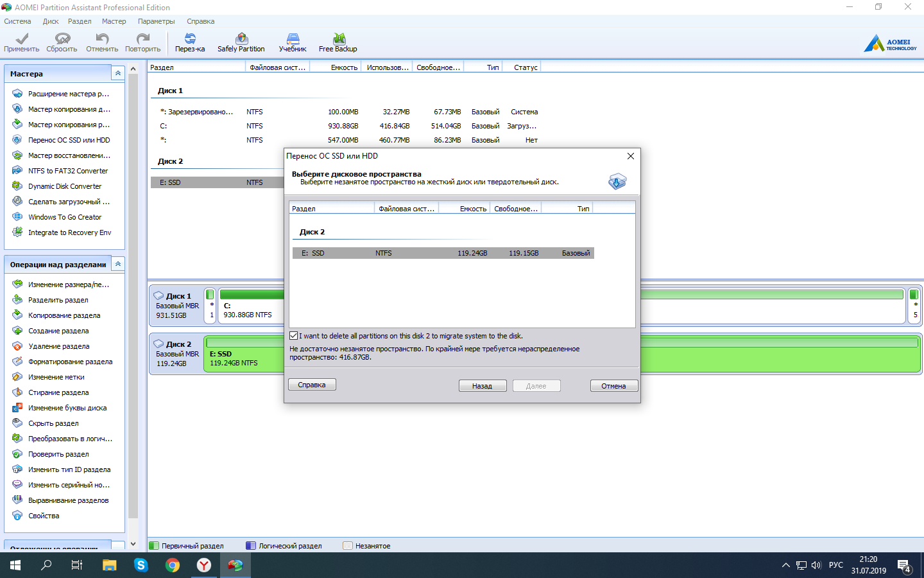
Task: Select E: SSD row in the main partition list
Action: pos(218,182)
